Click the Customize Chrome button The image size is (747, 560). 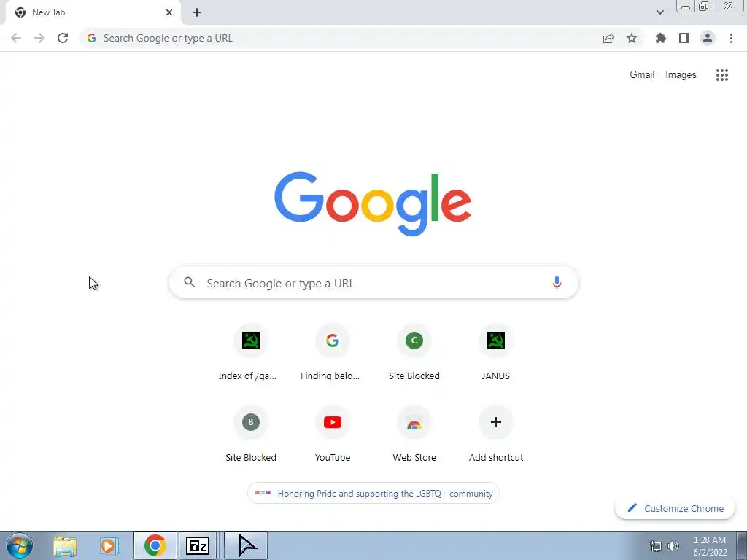(x=676, y=508)
